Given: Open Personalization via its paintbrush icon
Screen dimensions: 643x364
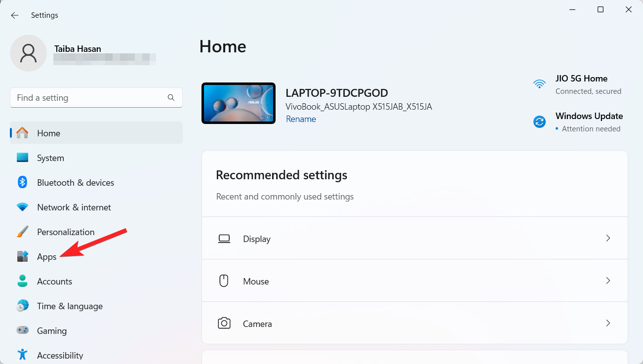Looking at the screenshot, I should pyautogui.click(x=23, y=232).
